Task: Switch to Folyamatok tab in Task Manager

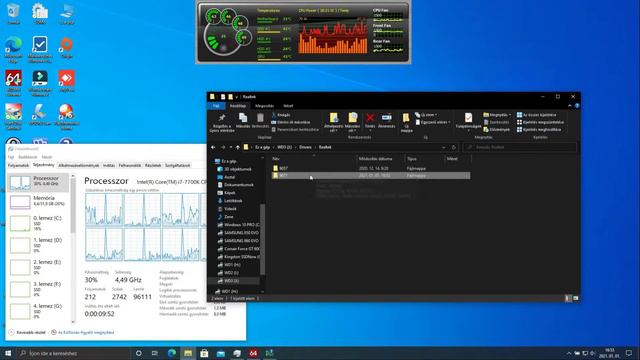Action: (18, 166)
